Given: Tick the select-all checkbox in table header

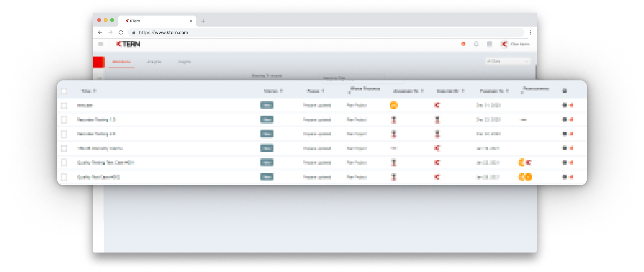Looking at the screenshot, I should [x=64, y=91].
